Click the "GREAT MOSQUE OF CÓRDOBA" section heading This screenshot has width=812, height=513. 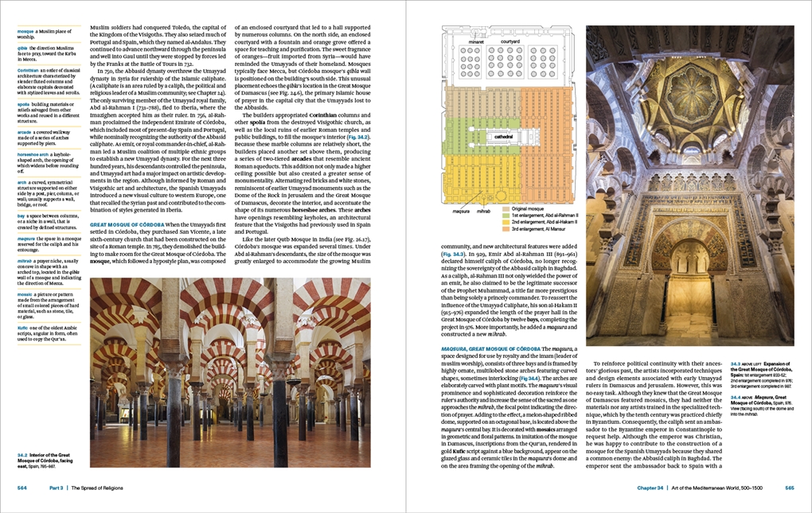(131, 226)
